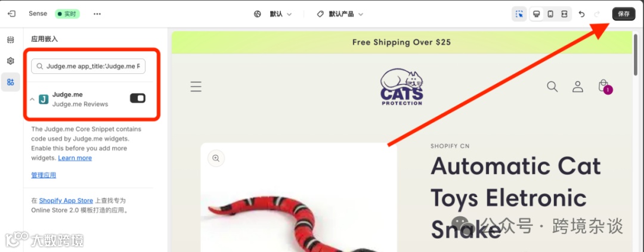Open the Sections panel icon in sidebar
644x252 pixels.
tap(11, 40)
